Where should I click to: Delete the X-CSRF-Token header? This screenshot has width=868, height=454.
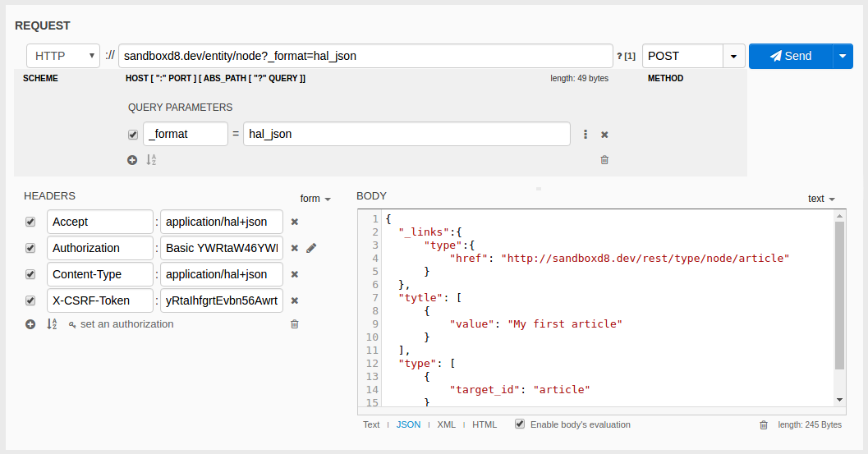pos(295,300)
